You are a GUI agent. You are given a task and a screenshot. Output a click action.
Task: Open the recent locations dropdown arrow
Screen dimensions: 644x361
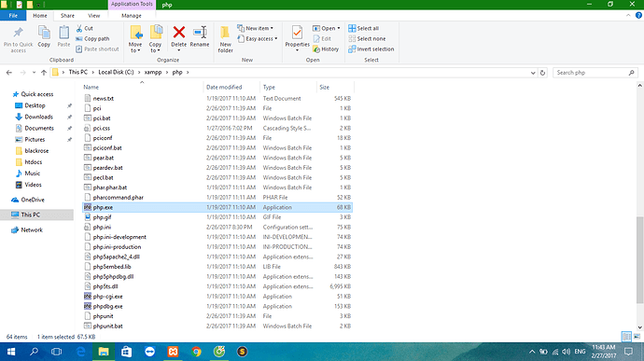[x=34, y=73]
